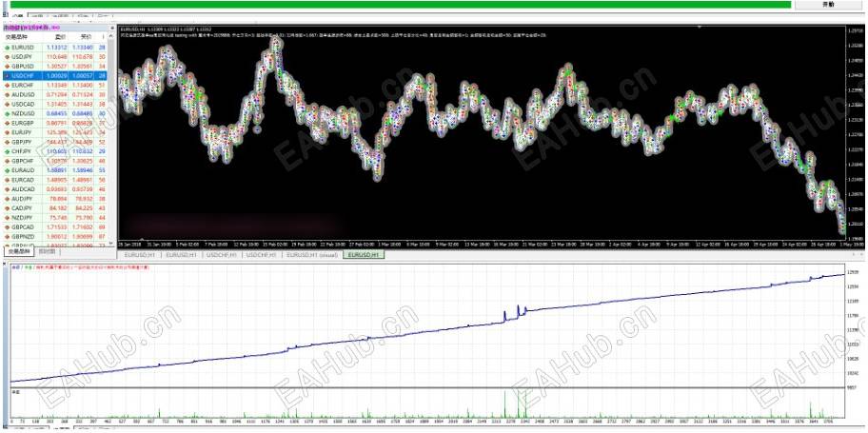This screenshot has width=868, height=433.
Task: Select the EURJPY symbol row
Action: point(55,133)
